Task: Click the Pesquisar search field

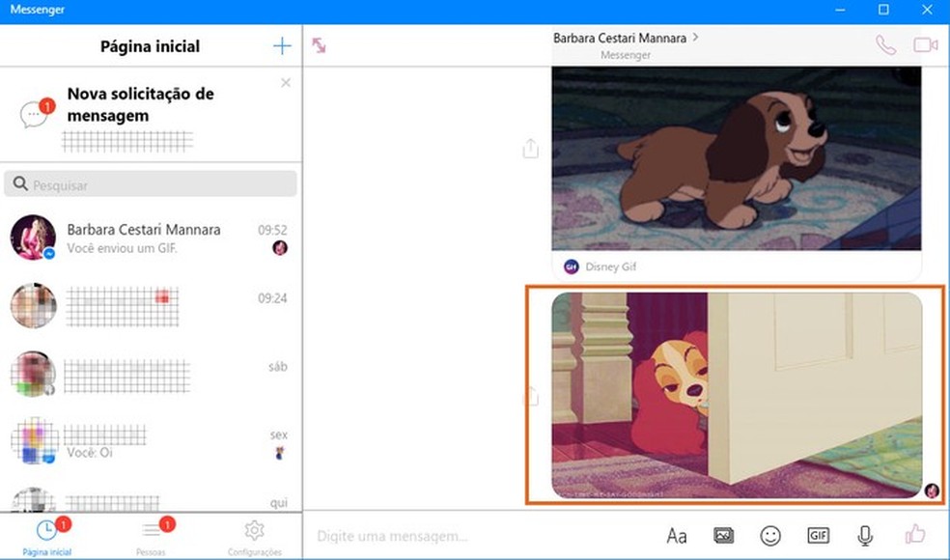Action: (150, 183)
